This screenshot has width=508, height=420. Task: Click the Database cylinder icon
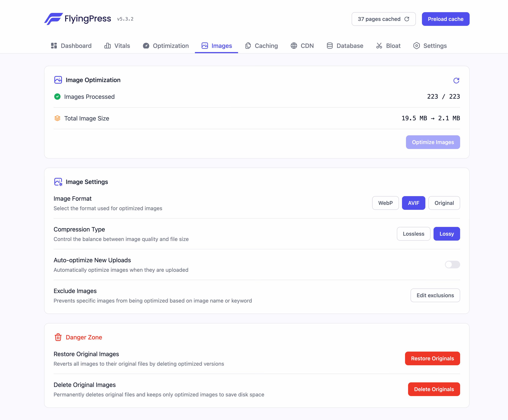point(330,46)
